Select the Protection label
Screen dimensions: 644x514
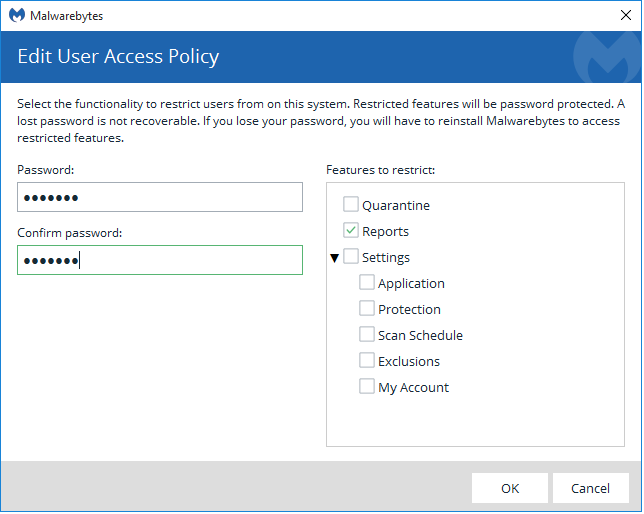point(410,310)
